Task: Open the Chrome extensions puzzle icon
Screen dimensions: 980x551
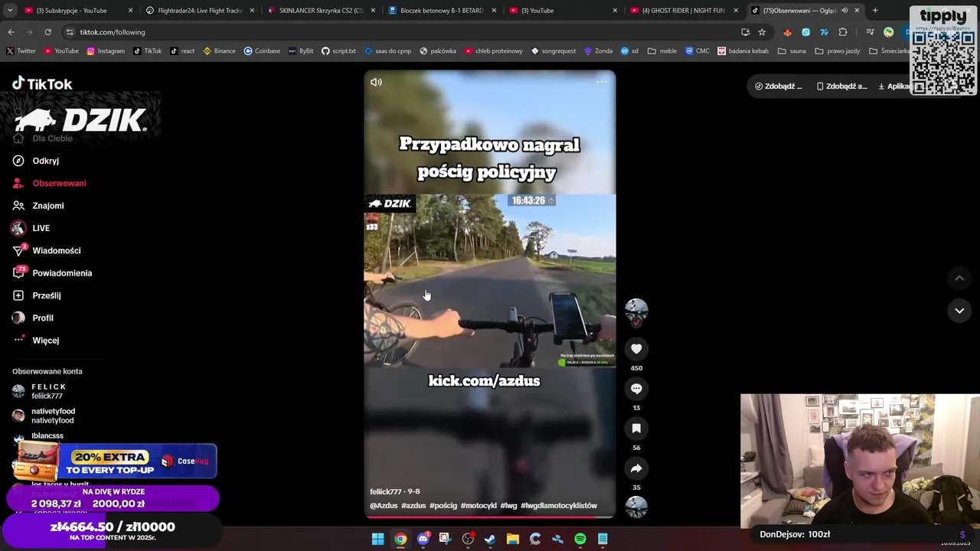Action: tap(843, 32)
